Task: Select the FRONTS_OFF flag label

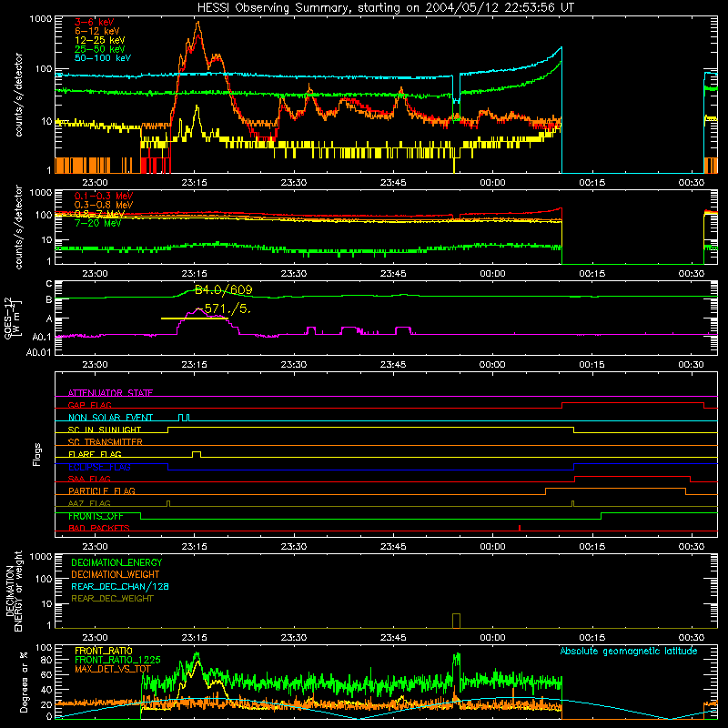Action: coord(96,516)
